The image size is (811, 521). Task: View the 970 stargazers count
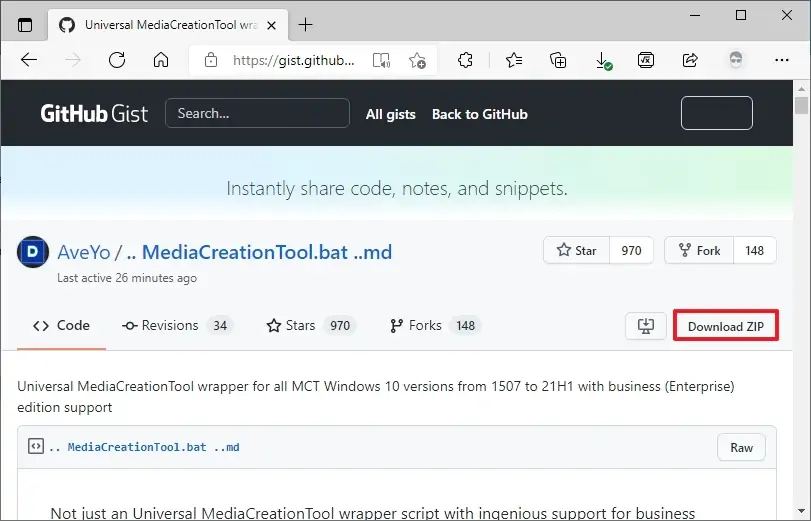tap(632, 250)
